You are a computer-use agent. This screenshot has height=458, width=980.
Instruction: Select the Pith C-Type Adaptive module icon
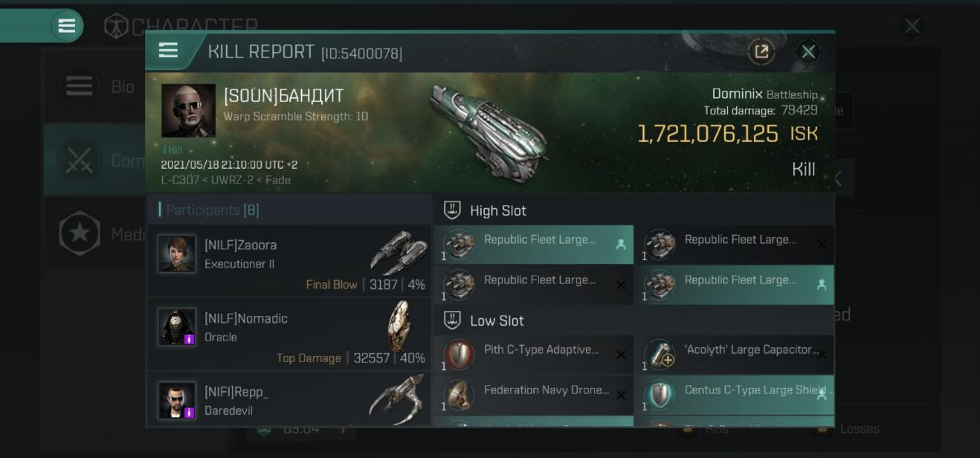coord(459,355)
